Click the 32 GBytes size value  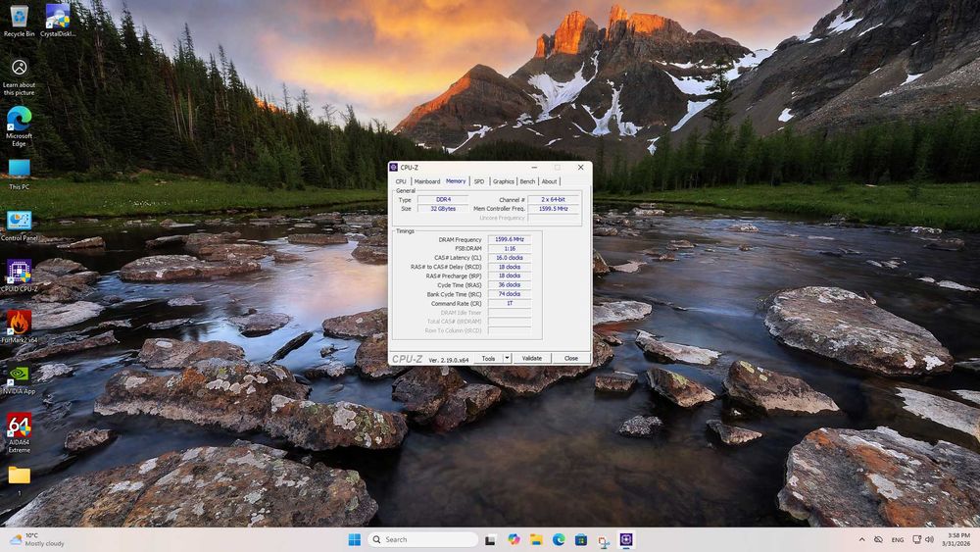click(443, 209)
